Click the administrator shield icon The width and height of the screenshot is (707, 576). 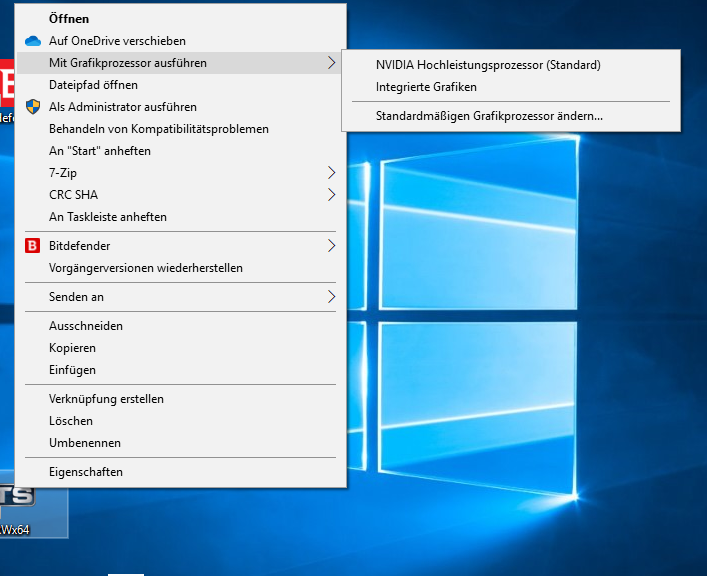tap(32, 107)
